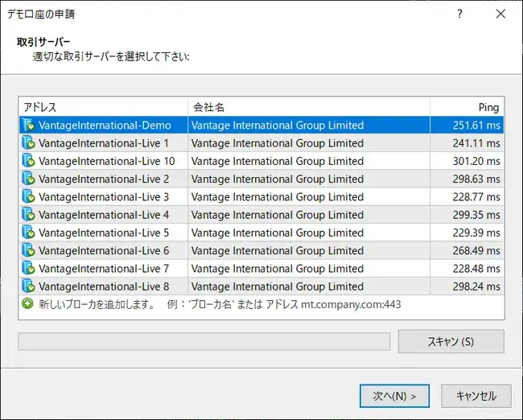This screenshot has height=420, width=523.
Task: Click the server icon beside VantageInternational-Live 6
Action: click(28, 250)
